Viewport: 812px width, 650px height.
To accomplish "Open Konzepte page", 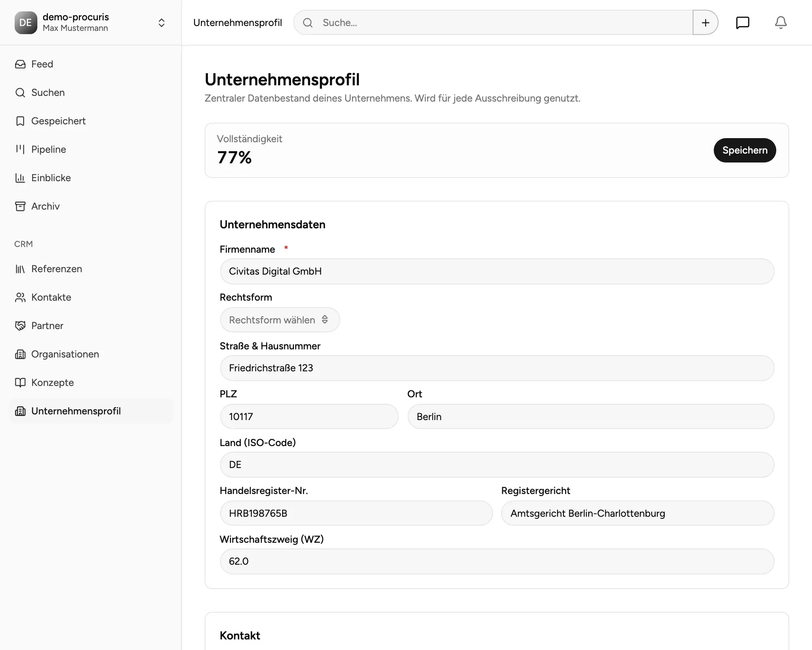I will (x=91, y=383).
